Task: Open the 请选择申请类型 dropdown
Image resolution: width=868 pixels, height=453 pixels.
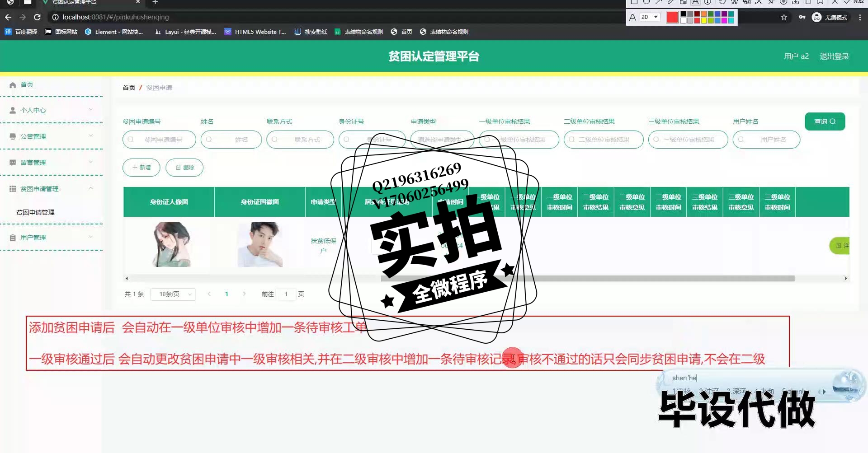Action: 442,140
